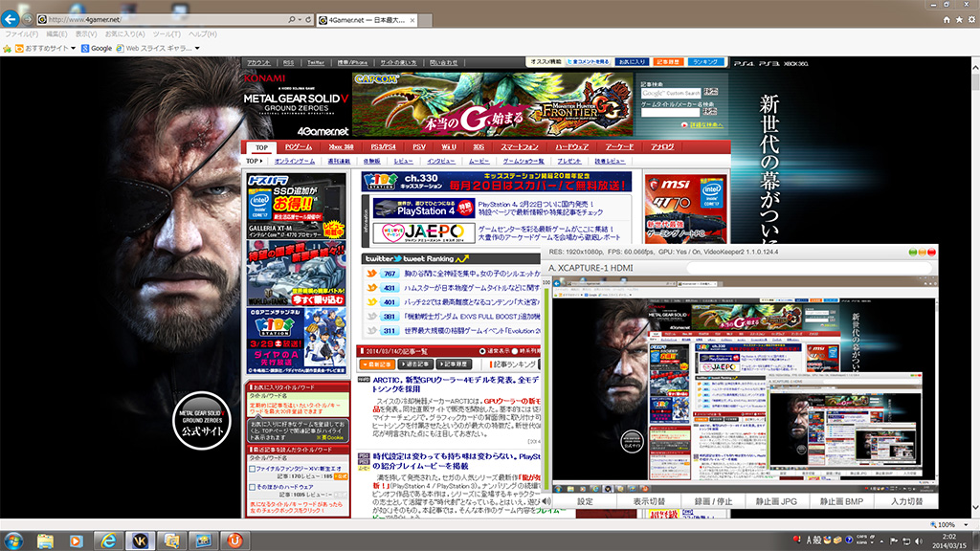Screen dimensions: 980x551
Task: Open the ヘルプ(H) menu
Action: (x=203, y=33)
